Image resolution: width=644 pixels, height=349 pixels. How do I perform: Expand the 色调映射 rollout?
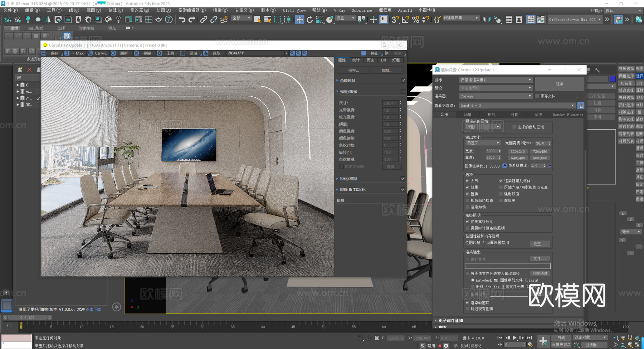[337, 81]
